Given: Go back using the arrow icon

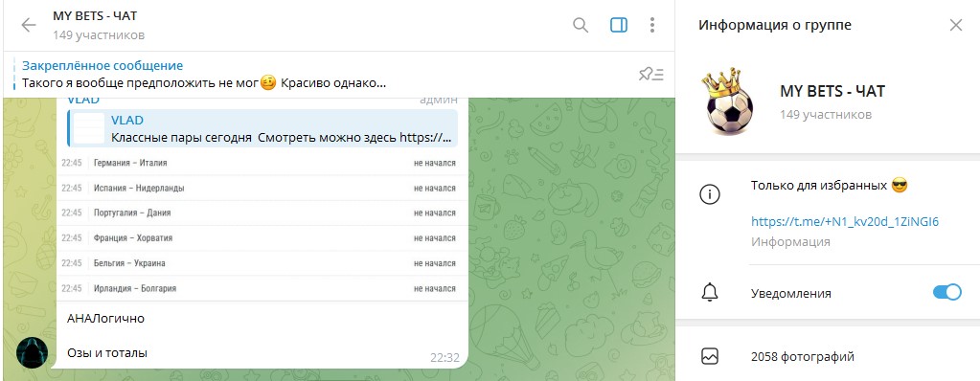Looking at the screenshot, I should pyautogui.click(x=29, y=25).
